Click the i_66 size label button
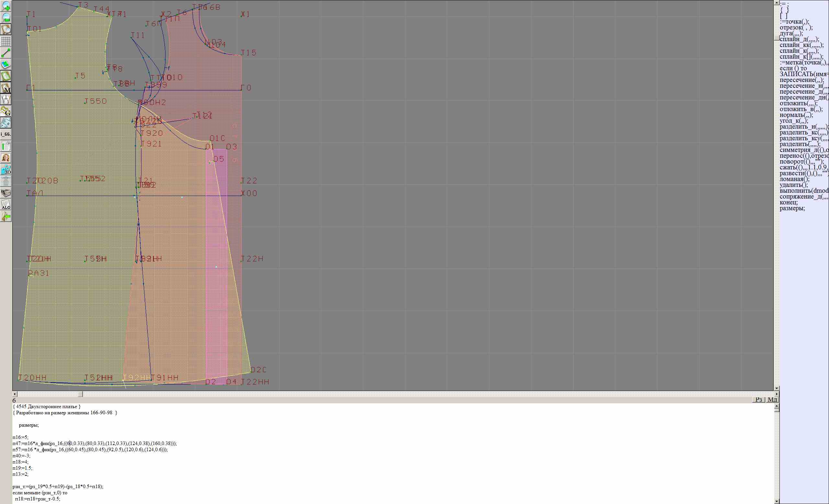The width and height of the screenshot is (829, 504). (6, 134)
